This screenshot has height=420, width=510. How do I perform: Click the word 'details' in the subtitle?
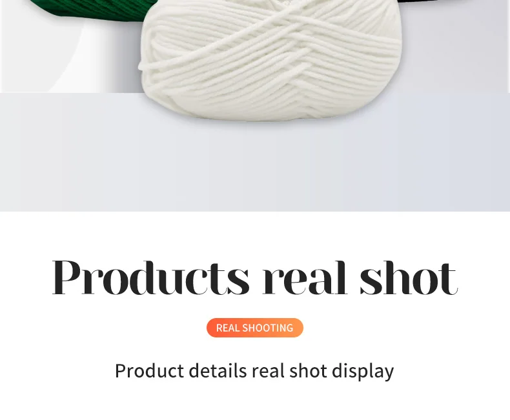(218, 370)
